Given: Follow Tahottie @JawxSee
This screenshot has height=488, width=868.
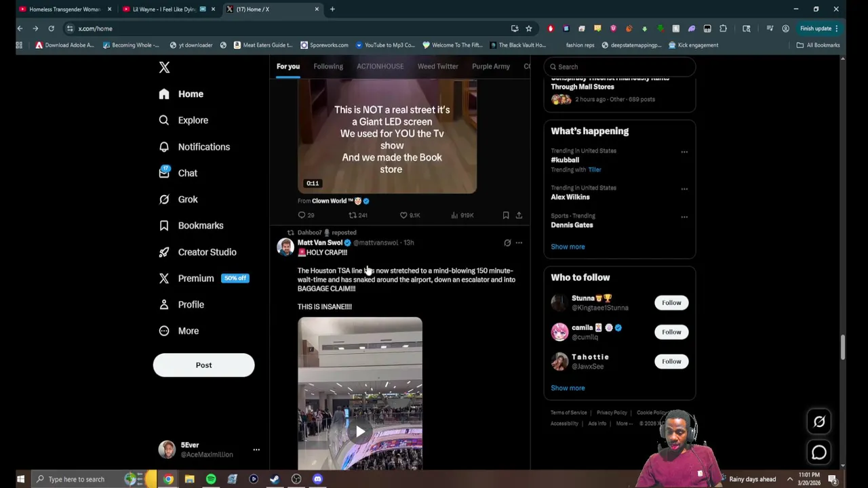Looking at the screenshot, I should coord(671,361).
